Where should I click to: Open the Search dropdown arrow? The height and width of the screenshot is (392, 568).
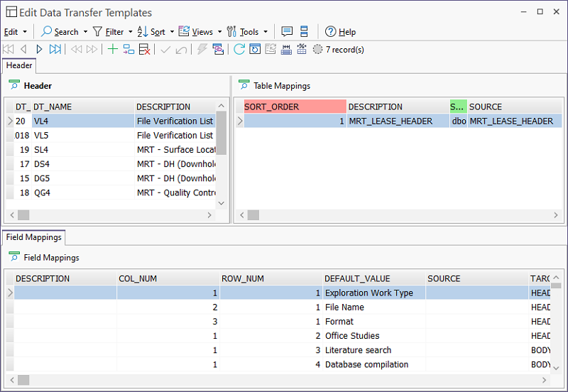point(86,32)
